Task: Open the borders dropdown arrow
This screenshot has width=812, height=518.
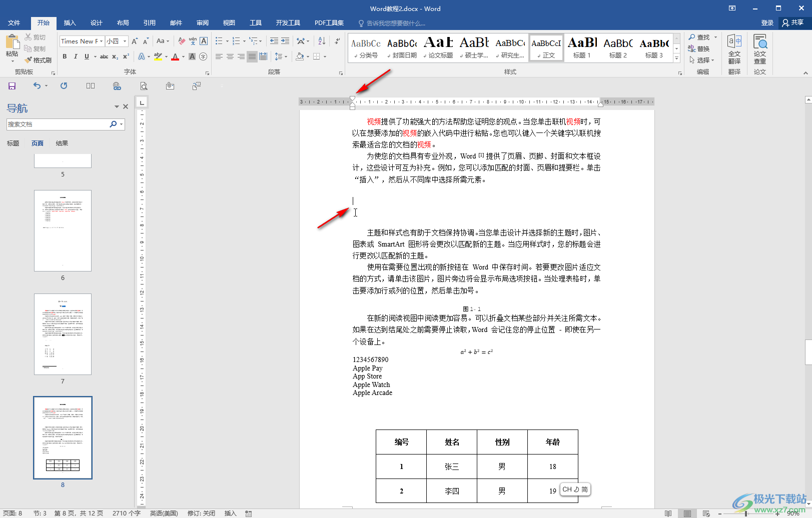Action: coord(325,56)
